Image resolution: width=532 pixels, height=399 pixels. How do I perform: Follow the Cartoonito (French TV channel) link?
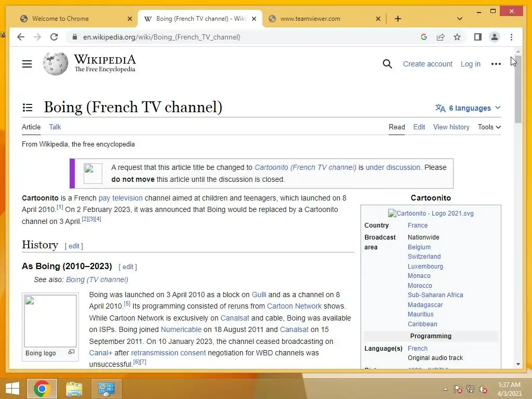(305, 167)
